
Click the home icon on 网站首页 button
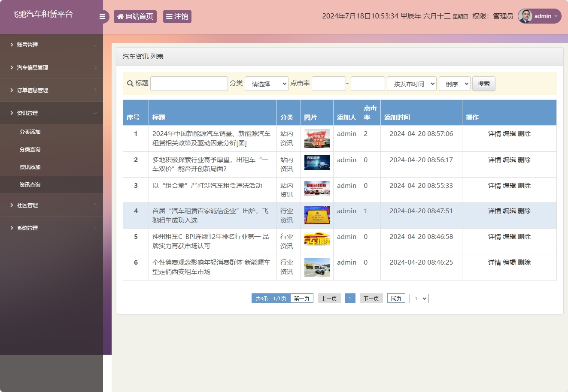tap(120, 16)
